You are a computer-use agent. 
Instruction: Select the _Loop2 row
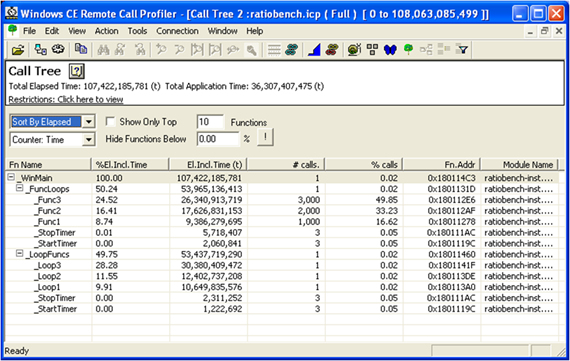pyautogui.click(x=282, y=276)
